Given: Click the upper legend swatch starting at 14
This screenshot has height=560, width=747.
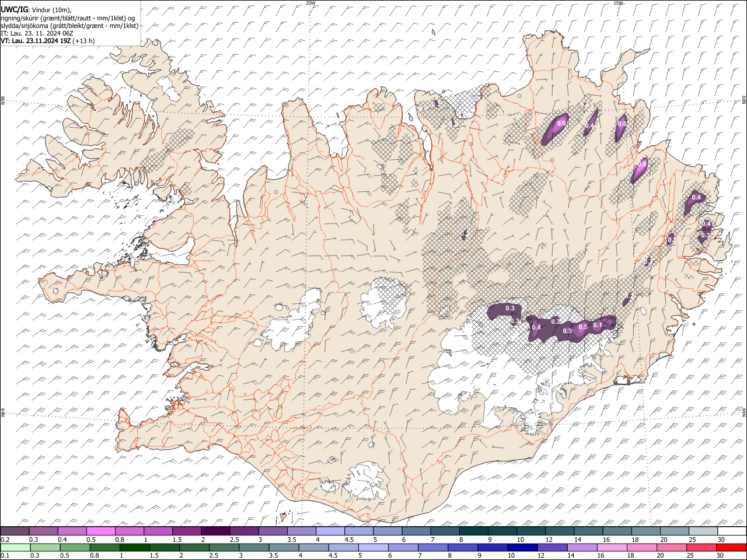Looking at the screenshot, I should [x=588, y=531].
